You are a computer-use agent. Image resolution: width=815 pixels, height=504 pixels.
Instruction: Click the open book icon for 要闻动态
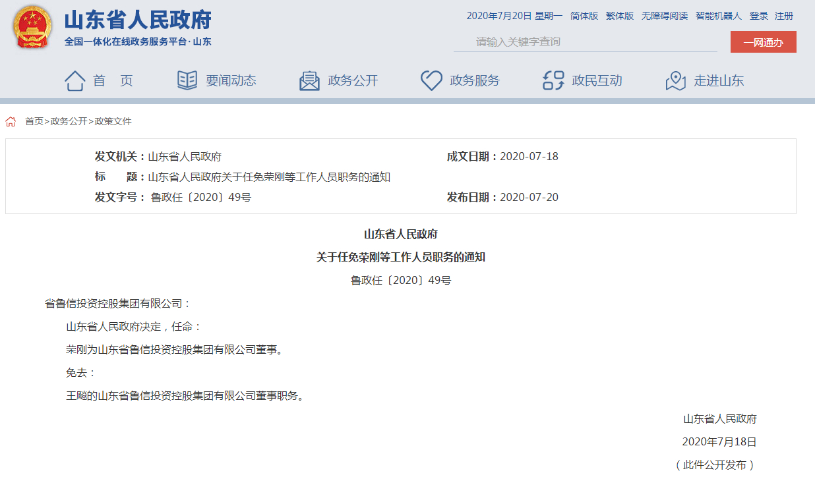pos(187,80)
